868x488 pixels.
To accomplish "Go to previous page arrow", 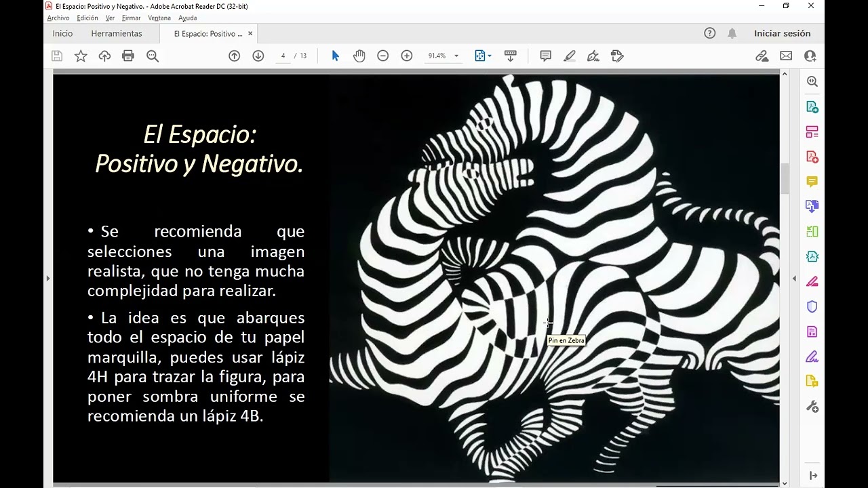I will pos(235,56).
